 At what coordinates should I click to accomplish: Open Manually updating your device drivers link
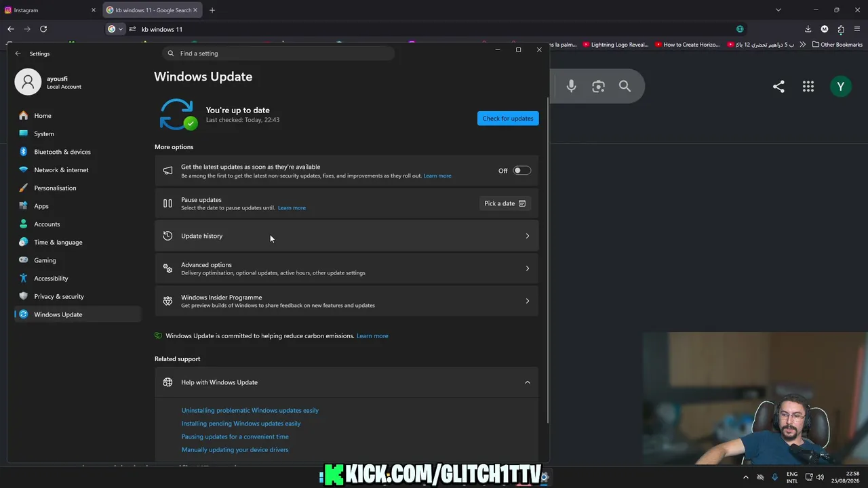235,450
